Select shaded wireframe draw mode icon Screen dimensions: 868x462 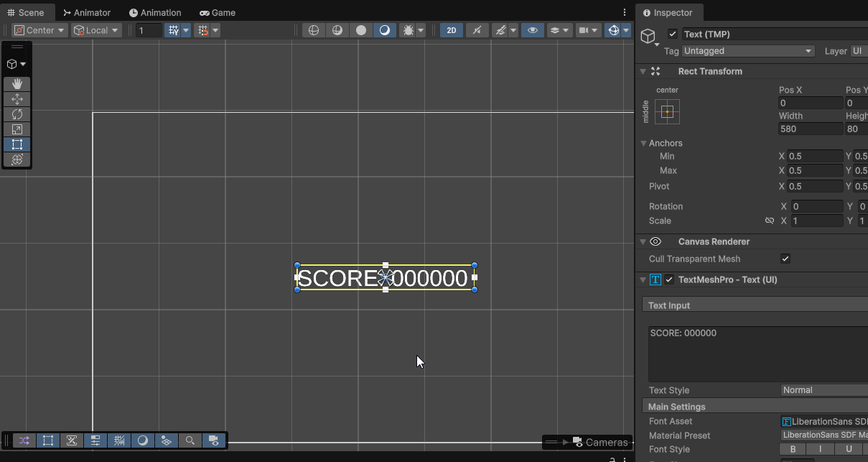coord(337,30)
